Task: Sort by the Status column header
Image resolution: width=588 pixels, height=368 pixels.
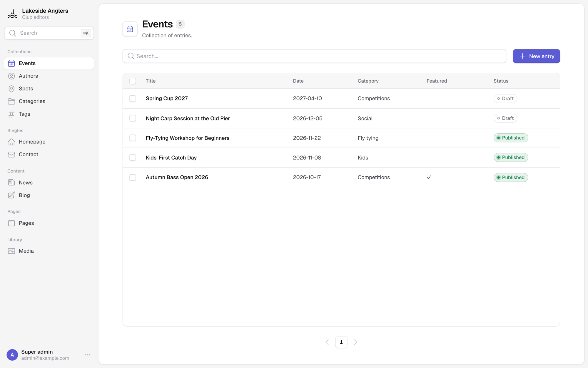Action: pyautogui.click(x=501, y=81)
